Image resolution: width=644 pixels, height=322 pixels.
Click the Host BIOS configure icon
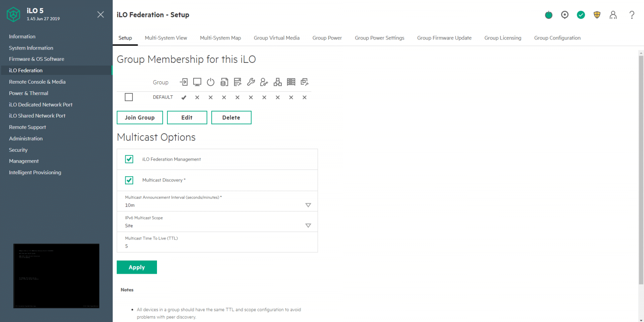[237, 82]
